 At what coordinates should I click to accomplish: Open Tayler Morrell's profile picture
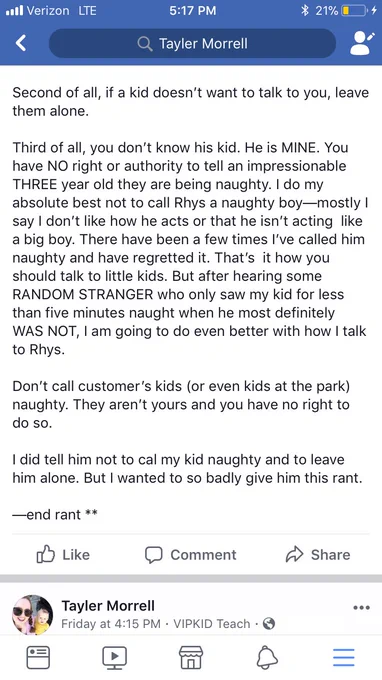pos(33,615)
